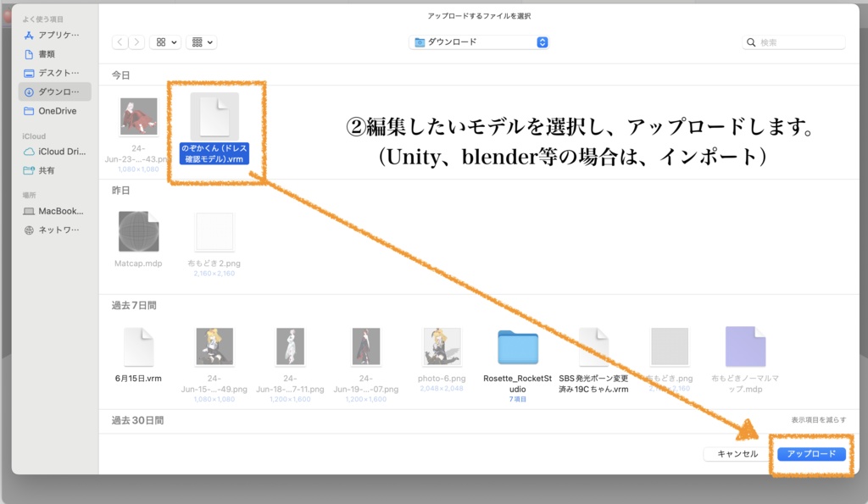868x504 pixels.
Task: Click the 過去30日間 section header
Action: (x=137, y=420)
